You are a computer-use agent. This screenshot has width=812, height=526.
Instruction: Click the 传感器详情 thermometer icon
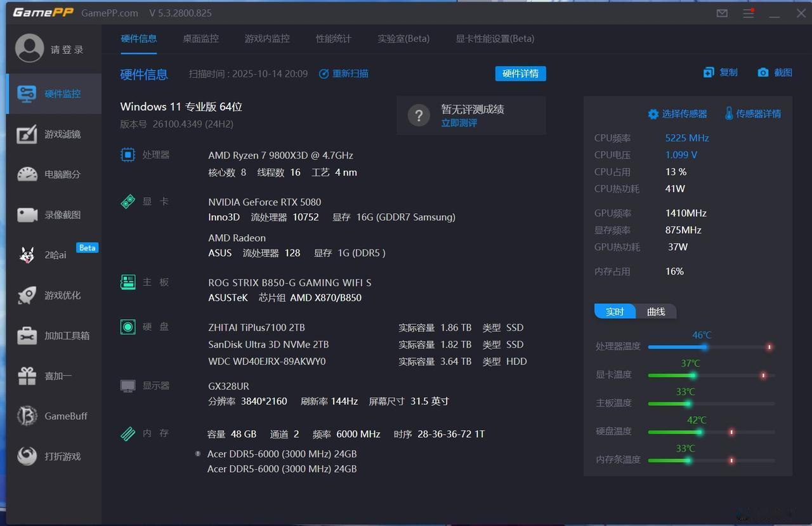click(x=729, y=114)
